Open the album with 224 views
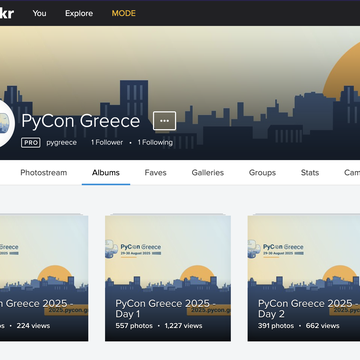The width and height of the screenshot is (360, 360). pos(44,278)
